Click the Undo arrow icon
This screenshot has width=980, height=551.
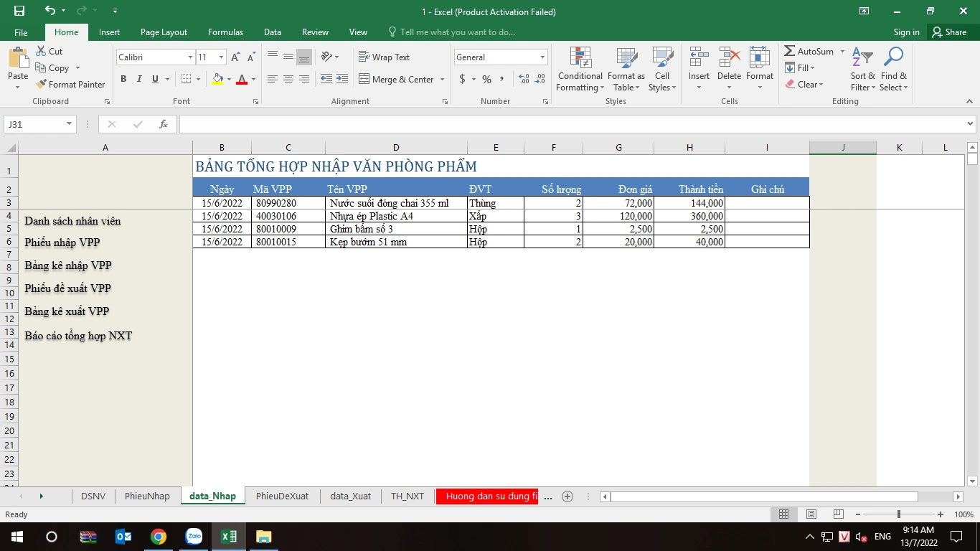(50, 11)
